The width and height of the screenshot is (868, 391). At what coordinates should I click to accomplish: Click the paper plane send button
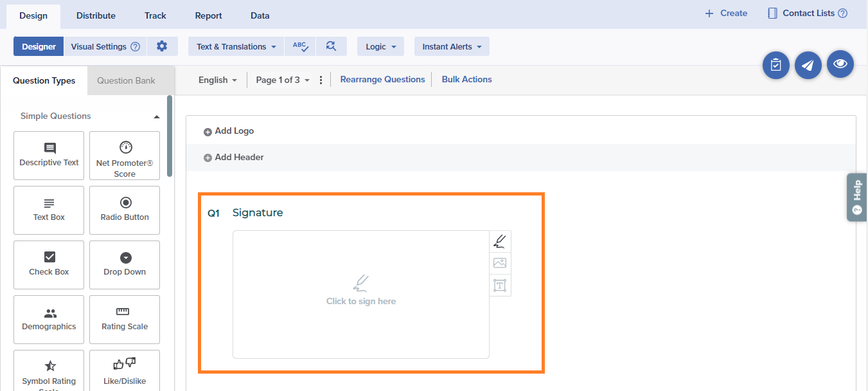tap(808, 66)
